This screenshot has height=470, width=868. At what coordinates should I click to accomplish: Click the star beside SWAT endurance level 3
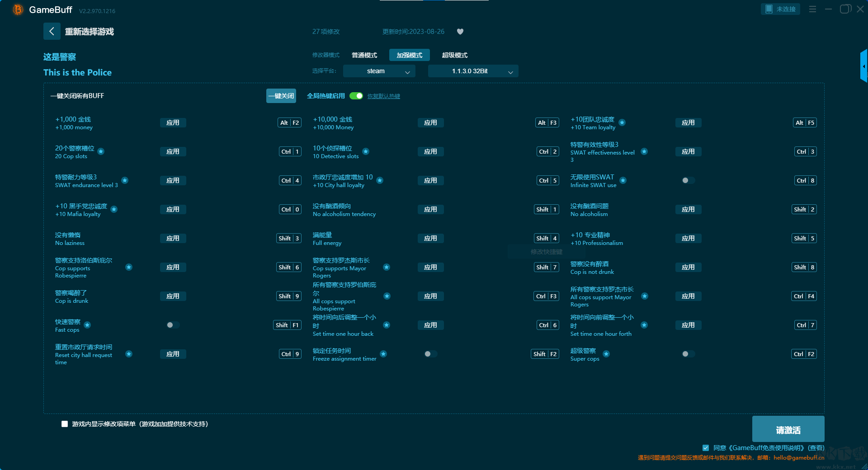pyautogui.click(x=125, y=180)
